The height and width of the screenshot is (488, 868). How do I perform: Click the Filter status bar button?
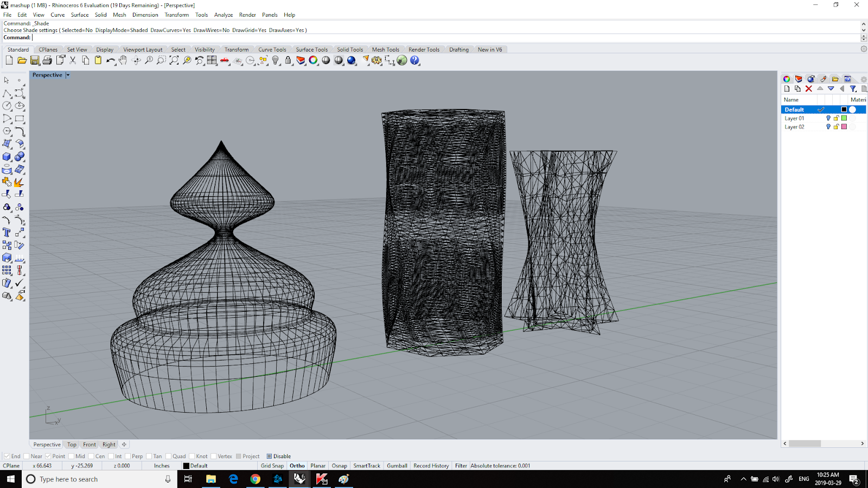461,466
